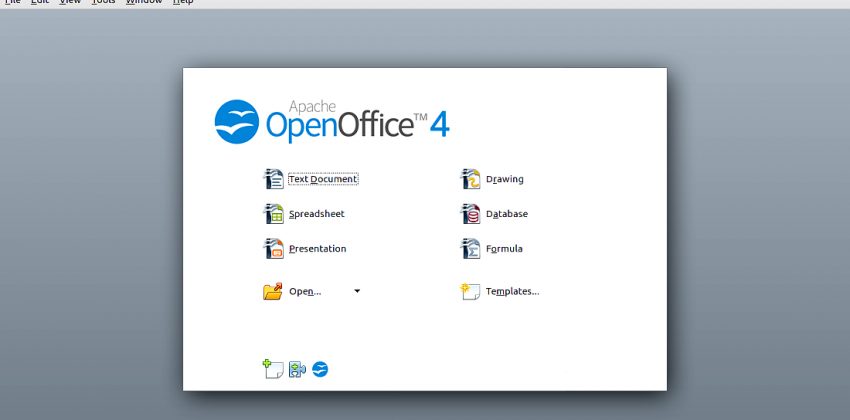Click the Drawing icon

(x=470, y=179)
